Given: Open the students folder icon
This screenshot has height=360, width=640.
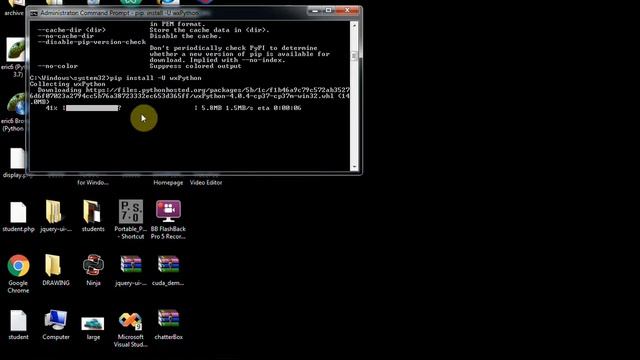Looking at the screenshot, I should 92,211.
